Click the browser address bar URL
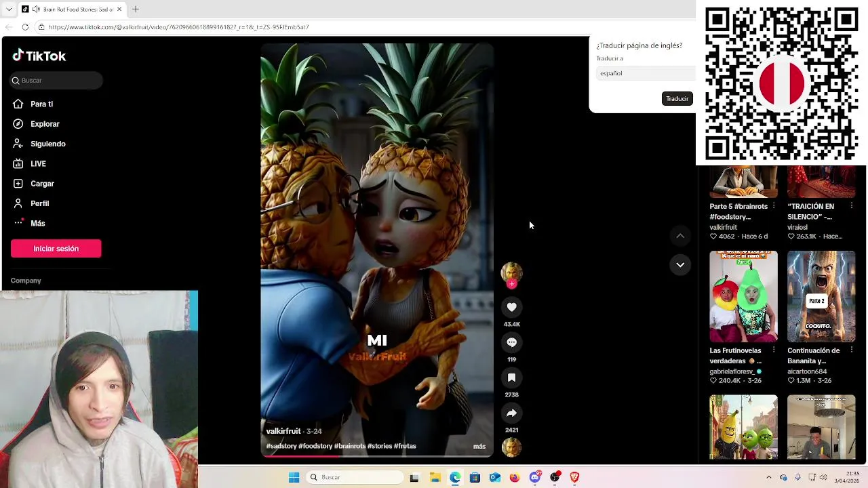 coord(178,27)
